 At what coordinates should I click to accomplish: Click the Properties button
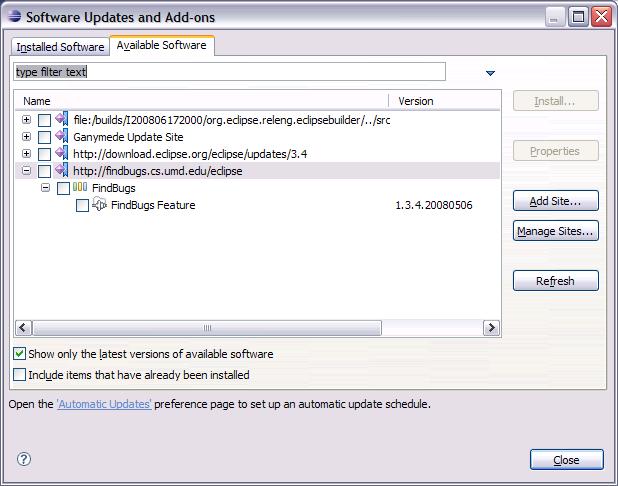[556, 151]
